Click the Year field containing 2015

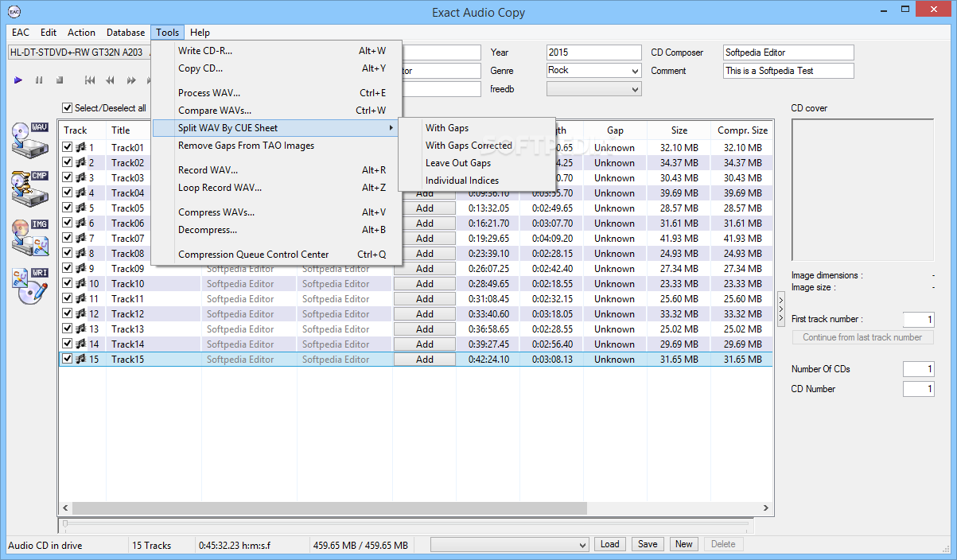[x=593, y=52]
